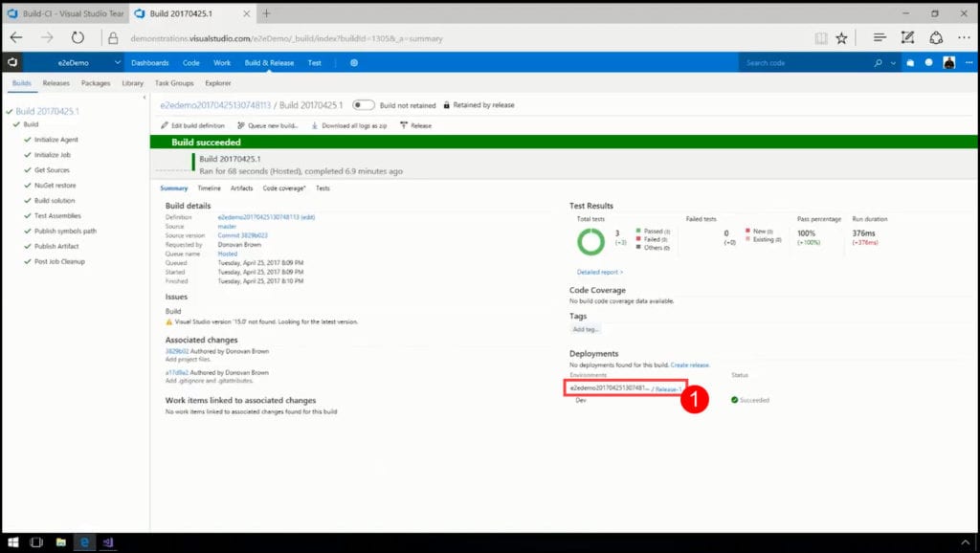Screen dimensions: 980x553
Task: Switch to the Summary tab
Action: [174, 188]
